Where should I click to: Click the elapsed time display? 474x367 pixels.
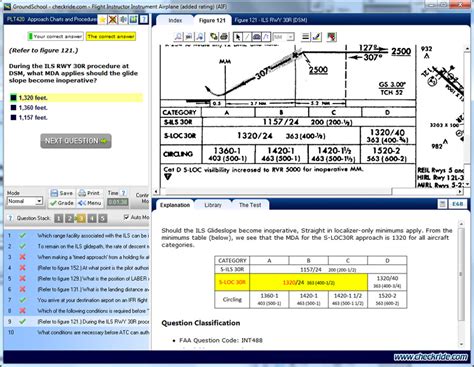coord(118,202)
